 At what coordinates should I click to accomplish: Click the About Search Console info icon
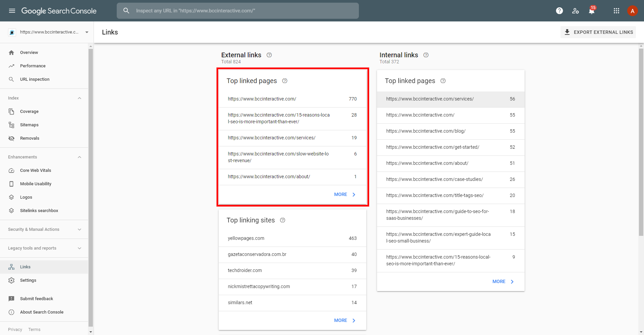coord(11,312)
